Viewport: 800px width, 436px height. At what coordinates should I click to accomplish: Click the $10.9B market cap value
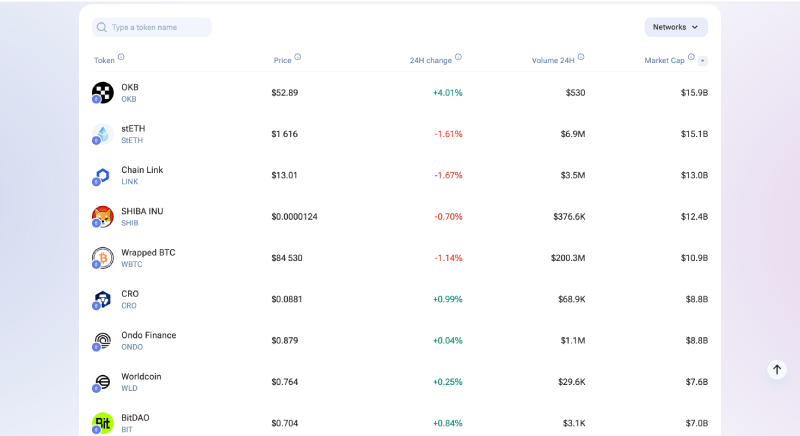click(694, 258)
